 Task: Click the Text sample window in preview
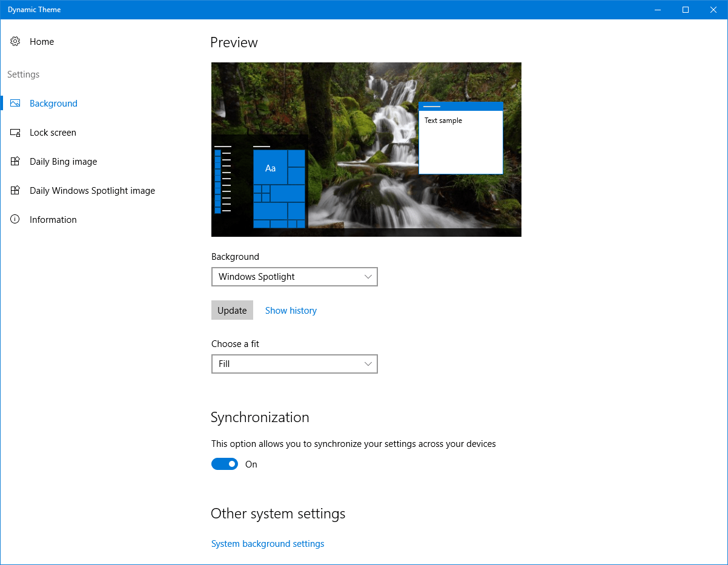(x=460, y=139)
